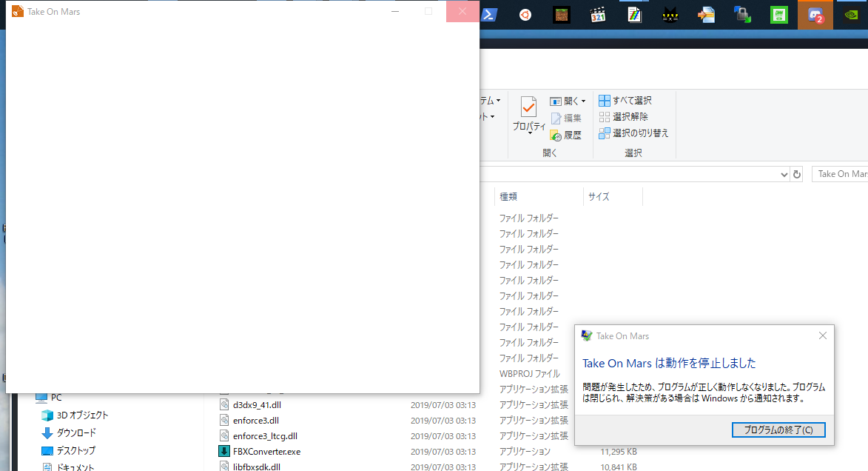Open the green DMM taskbar icon
Screen dimensions: 868x471
tap(779, 15)
